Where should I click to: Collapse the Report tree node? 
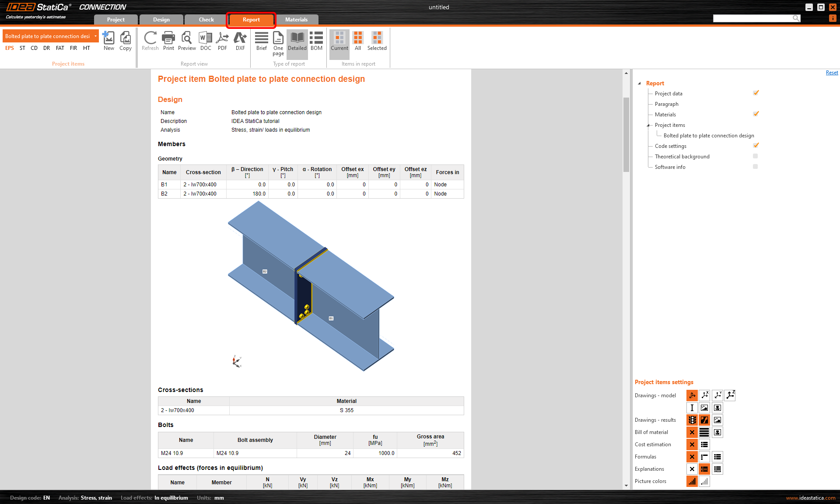[640, 83]
